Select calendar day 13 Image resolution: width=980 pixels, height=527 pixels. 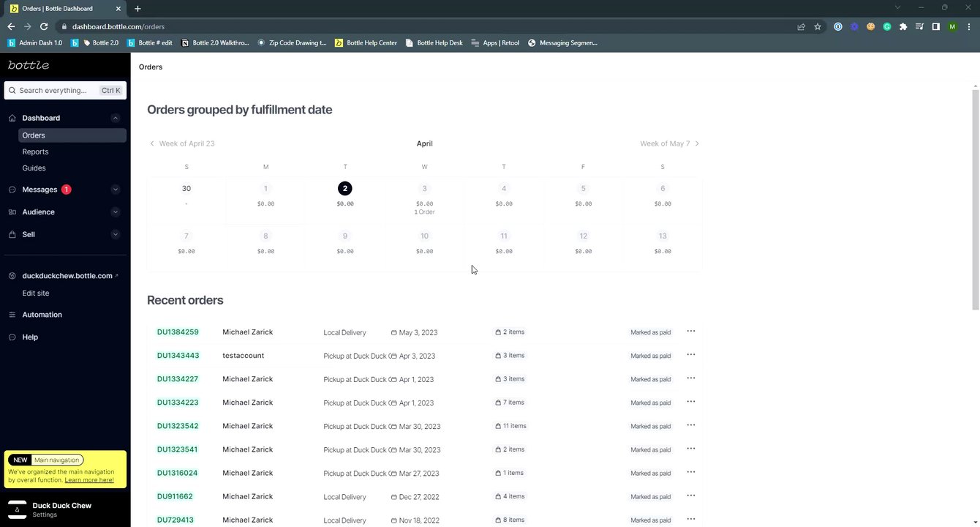[663, 236]
